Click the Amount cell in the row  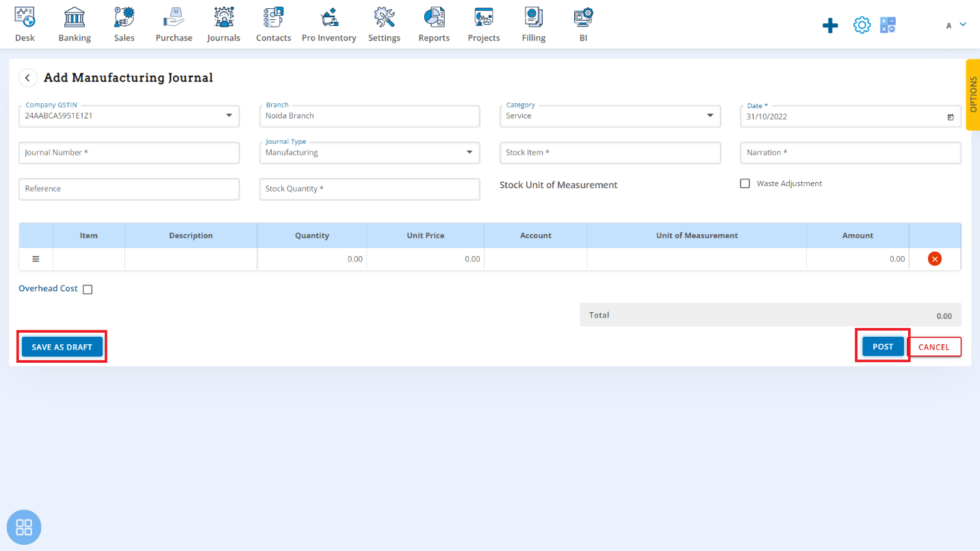(857, 259)
